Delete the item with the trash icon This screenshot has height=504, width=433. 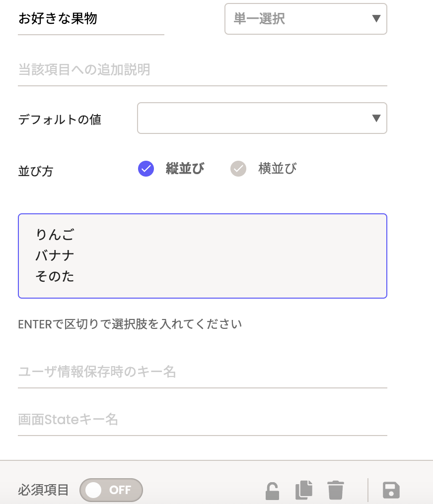(x=336, y=490)
